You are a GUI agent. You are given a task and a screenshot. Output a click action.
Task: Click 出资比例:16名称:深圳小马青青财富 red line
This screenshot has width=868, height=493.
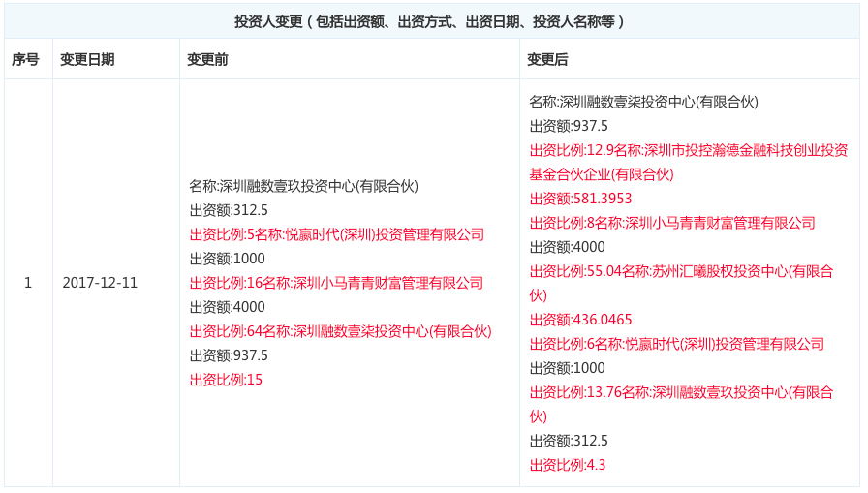pyautogui.click(x=336, y=283)
